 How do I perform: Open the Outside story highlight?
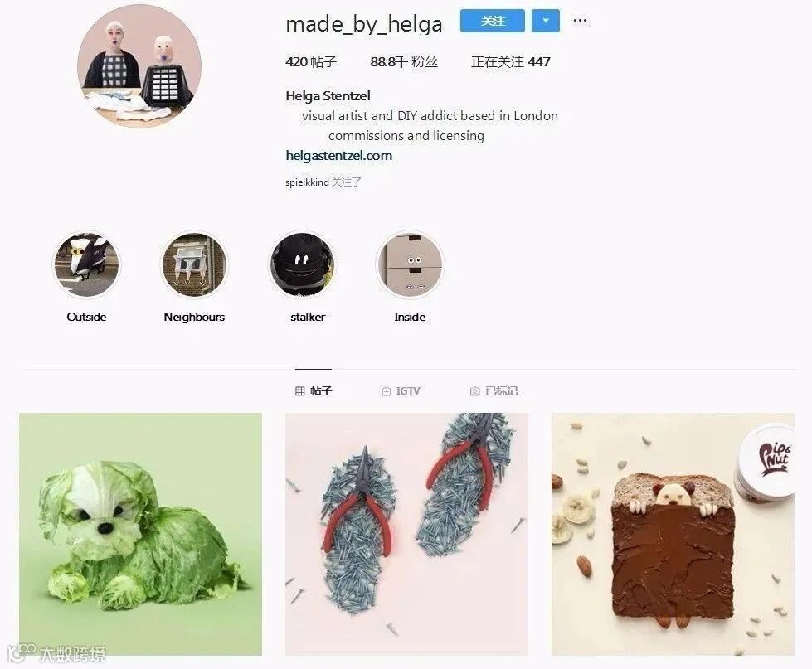click(x=86, y=264)
